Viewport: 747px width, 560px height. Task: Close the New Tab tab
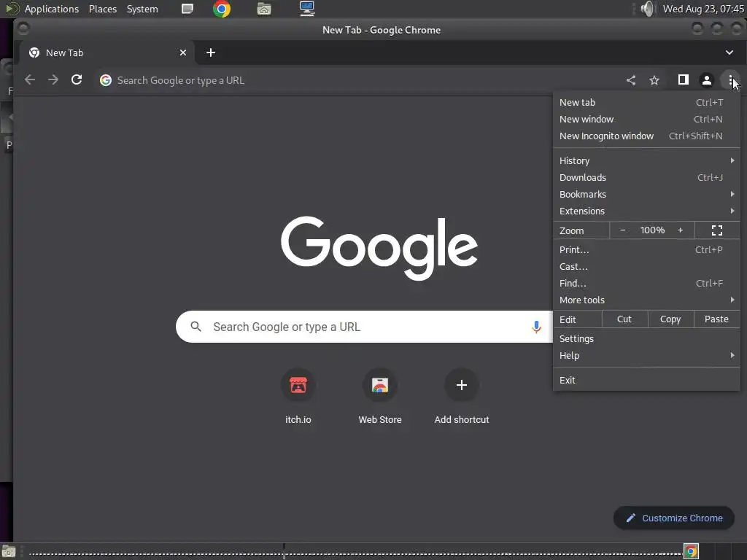(183, 52)
